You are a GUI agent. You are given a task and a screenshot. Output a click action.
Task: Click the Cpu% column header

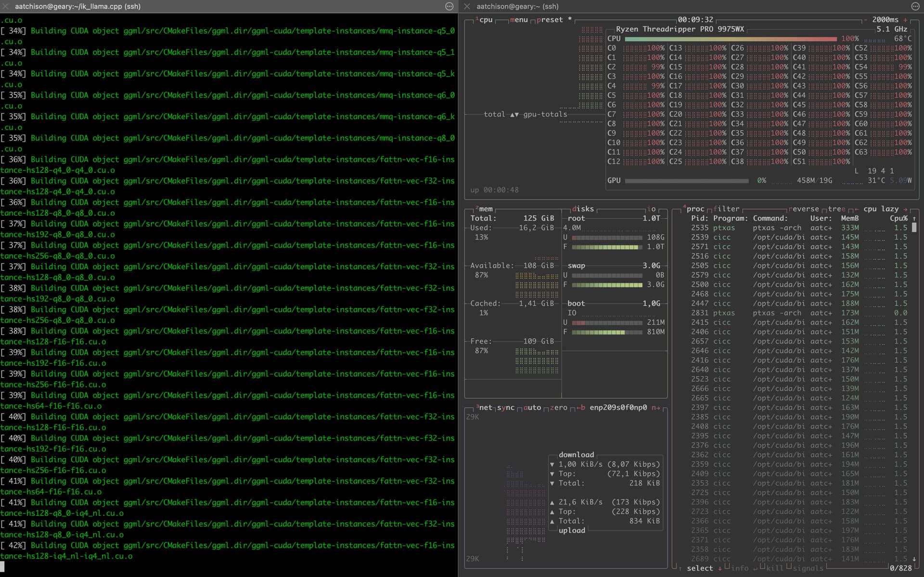pyautogui.click(x=898, y=218)
